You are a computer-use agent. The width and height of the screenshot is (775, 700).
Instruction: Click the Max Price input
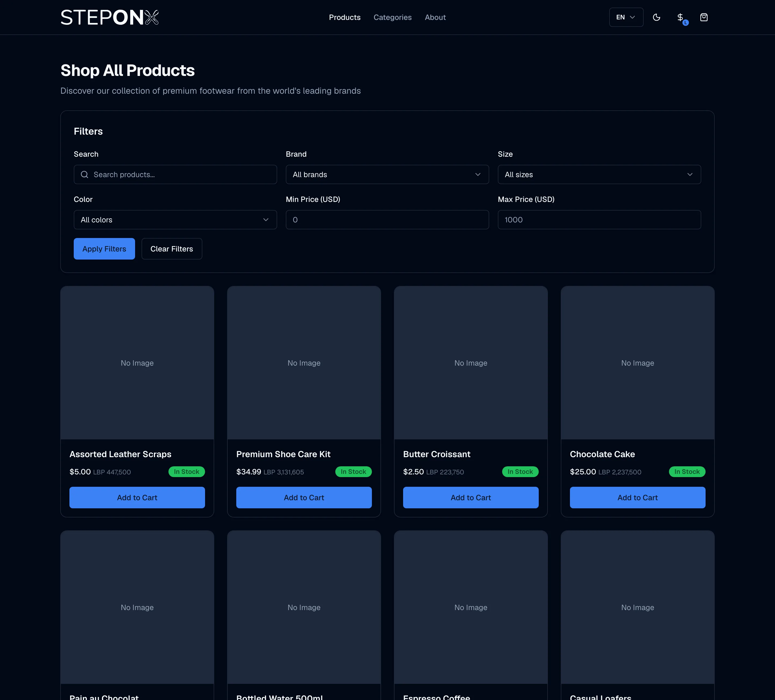click(599, 220)
